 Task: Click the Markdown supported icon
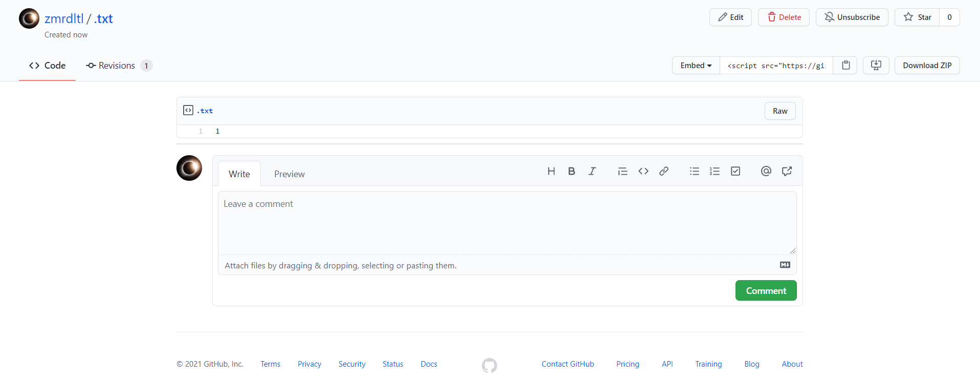(x=785, y=265)
